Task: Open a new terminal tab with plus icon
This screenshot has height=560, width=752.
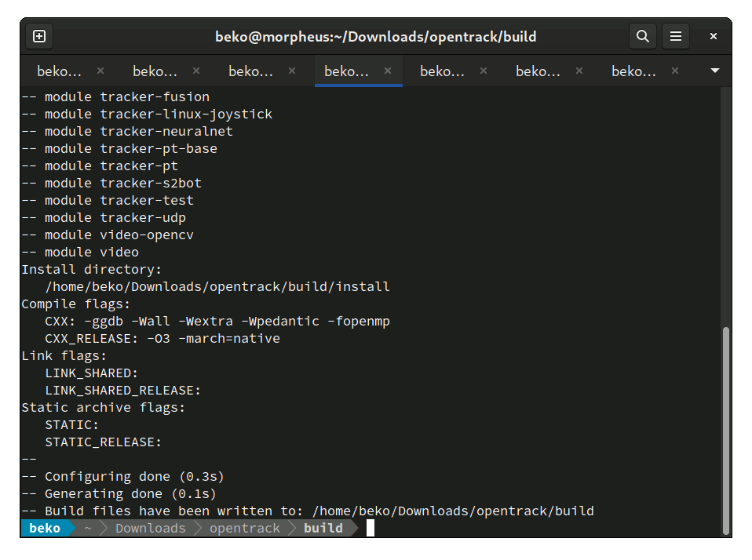Action: (39, 36)
